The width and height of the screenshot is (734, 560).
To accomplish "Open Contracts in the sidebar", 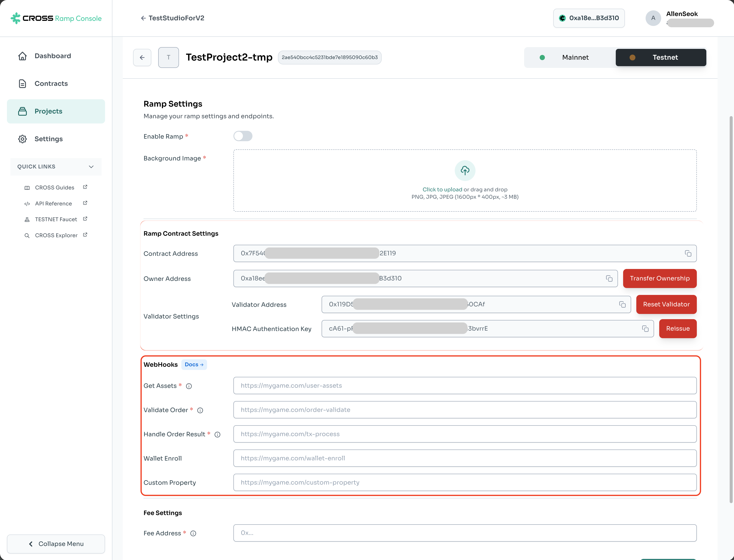I will [51, 84].
